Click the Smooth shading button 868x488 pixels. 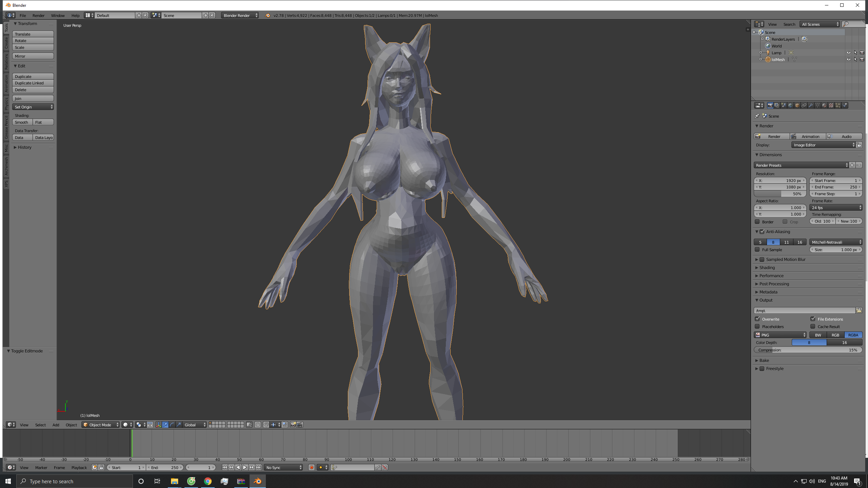(x=22, y=122)
